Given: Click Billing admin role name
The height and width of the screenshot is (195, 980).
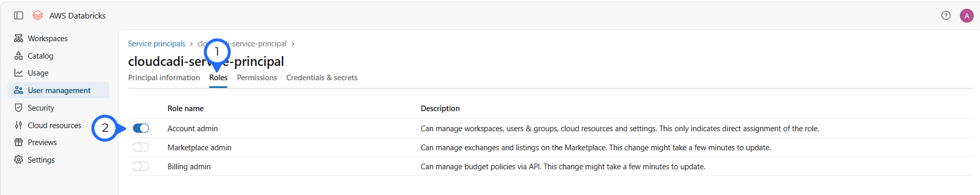Looking at the screenshot, I should (x=189, y=167).
